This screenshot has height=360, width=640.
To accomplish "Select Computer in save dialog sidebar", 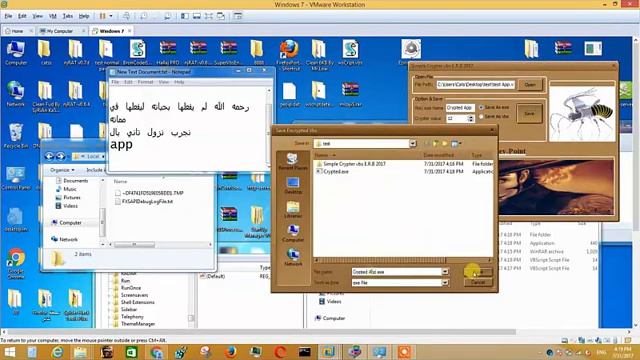I will (x=293, y=234).
